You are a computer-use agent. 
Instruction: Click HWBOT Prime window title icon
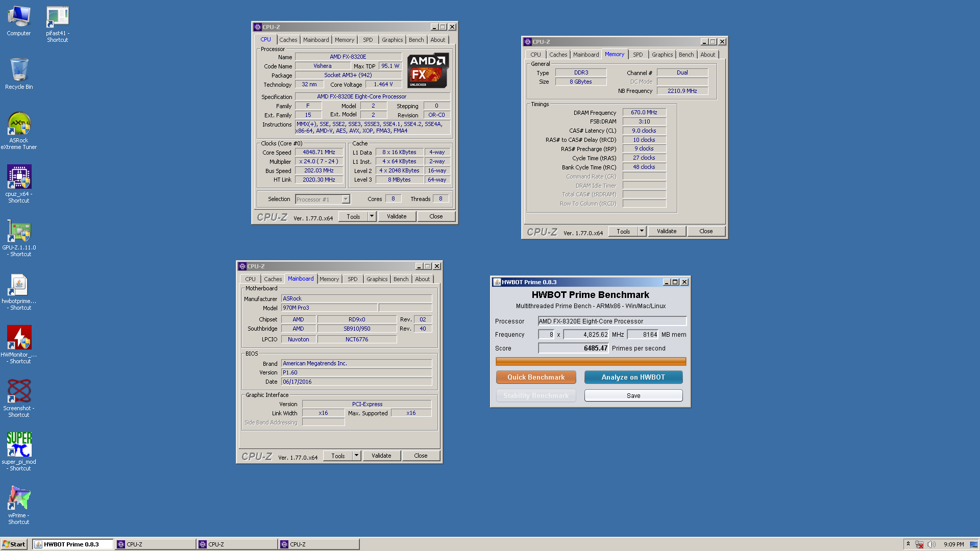point(497,282)
